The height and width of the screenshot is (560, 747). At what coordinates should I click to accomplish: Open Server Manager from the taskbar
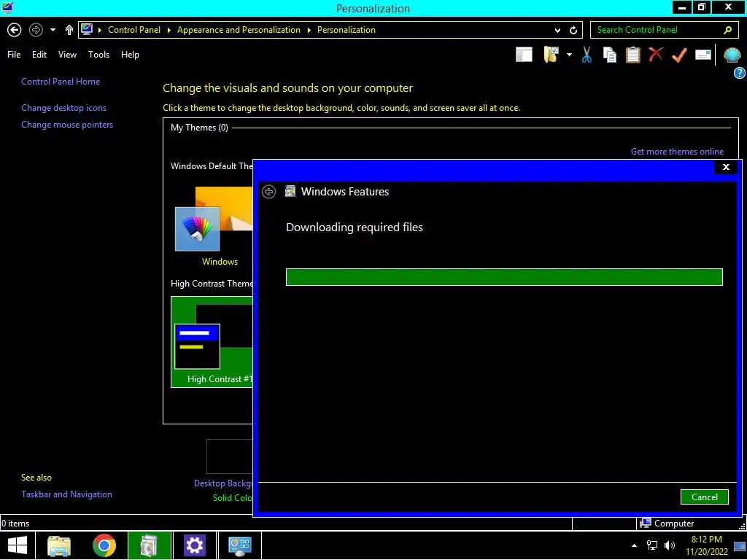[x=239, y=545]
